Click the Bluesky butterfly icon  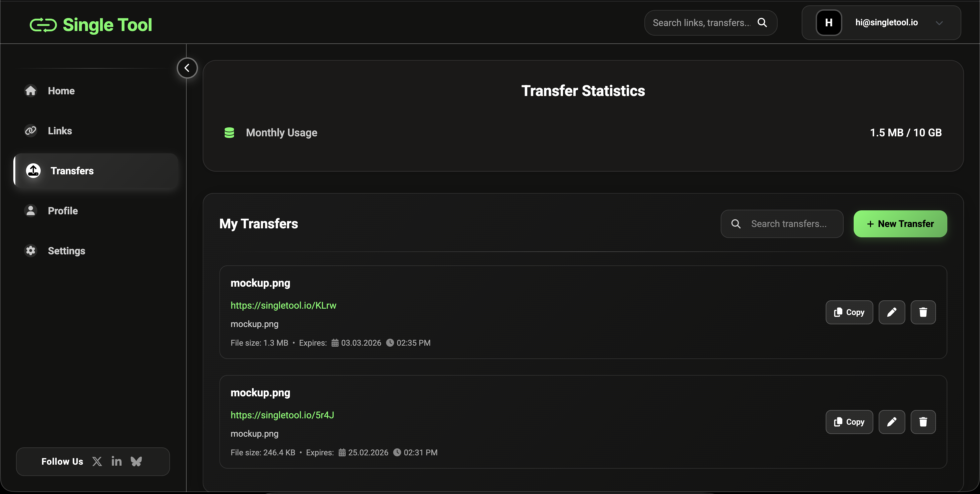(x=136, y=461)
